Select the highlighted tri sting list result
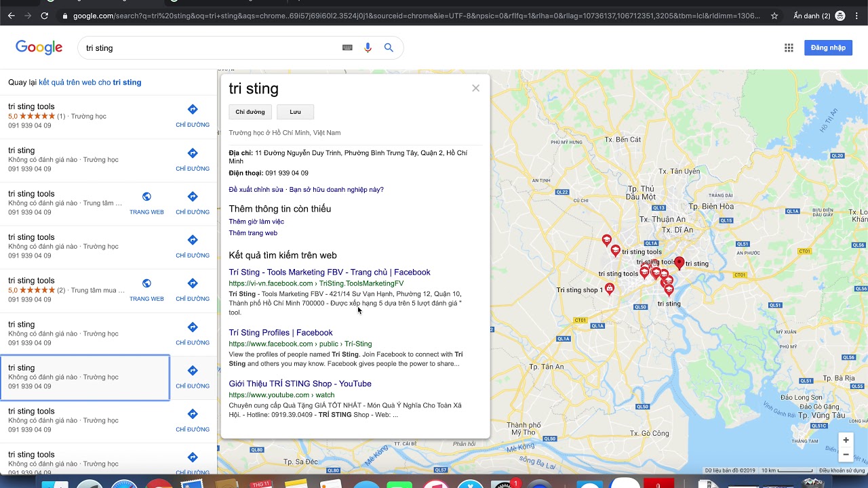This screenshot has width=868, height=488. tap(85, 377)
